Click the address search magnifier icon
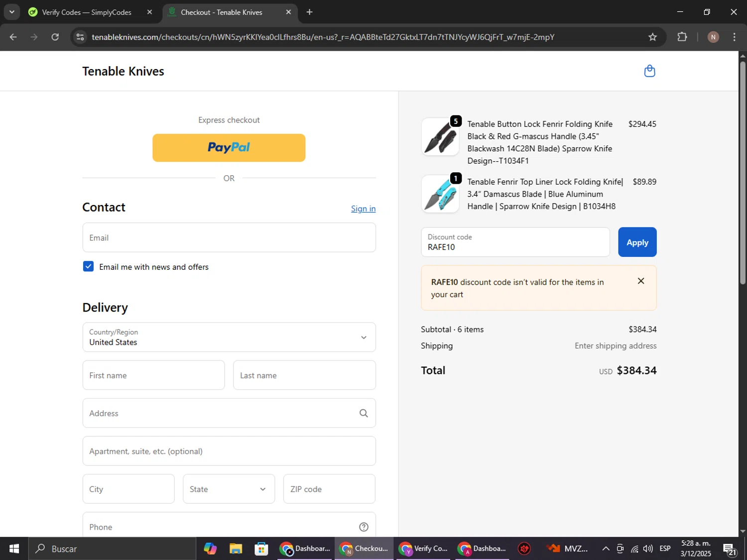747x560 pixels. (364, 413)
